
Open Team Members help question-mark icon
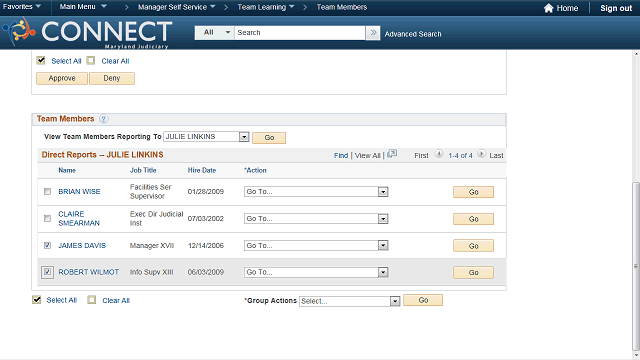pyautogui.click(x=104, y=119)
